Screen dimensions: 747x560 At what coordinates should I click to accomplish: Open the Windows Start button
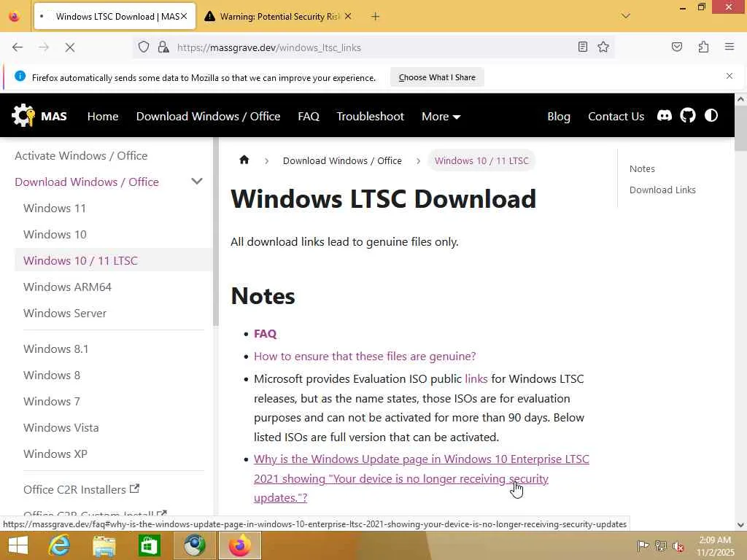point(18,545)
